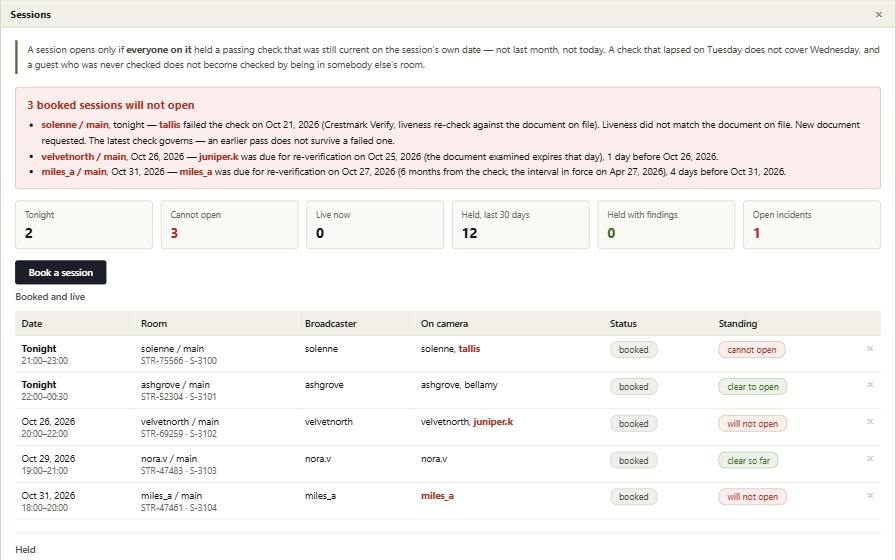The width and height of the screenshot is (896, 560).
Task: Click the alert heading about 3 booked sessions
Action: 111,105
